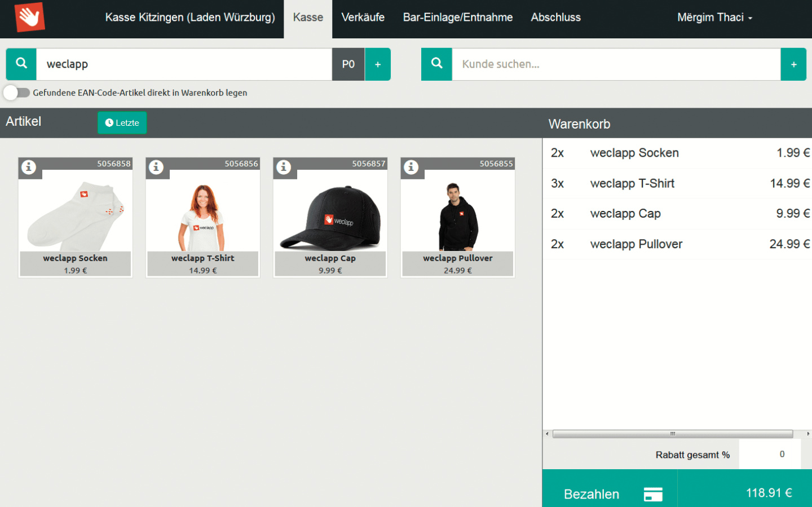Show info for weclapp T-Shirt
Image resolution: width=812 pixels, height=507 pixels.
(x=156, y=167)
